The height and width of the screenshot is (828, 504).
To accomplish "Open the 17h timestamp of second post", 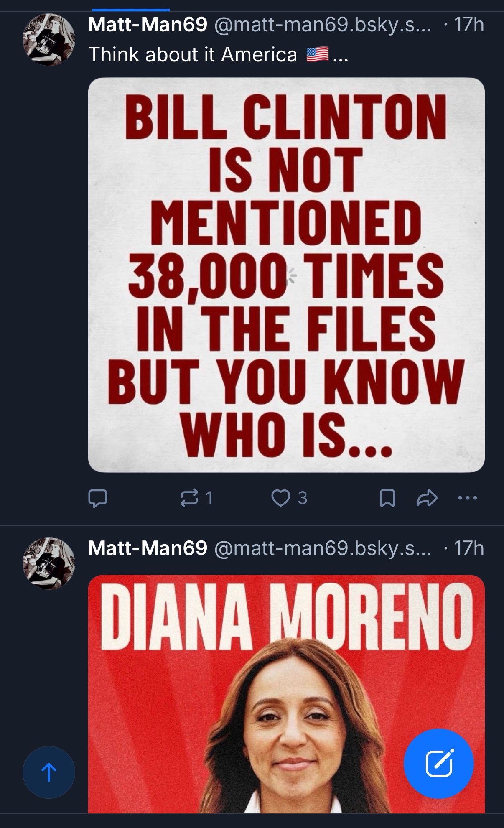I will point(468,548).
